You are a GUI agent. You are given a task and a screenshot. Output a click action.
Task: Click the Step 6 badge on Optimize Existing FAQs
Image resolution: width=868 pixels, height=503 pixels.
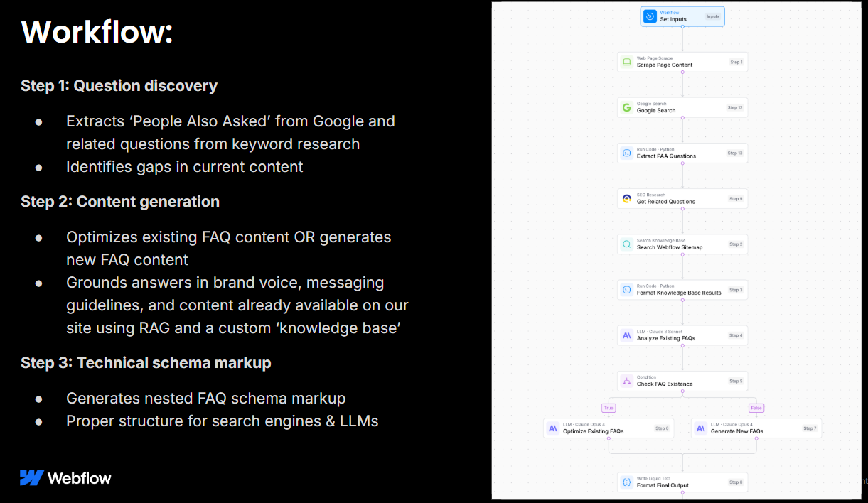662,428
